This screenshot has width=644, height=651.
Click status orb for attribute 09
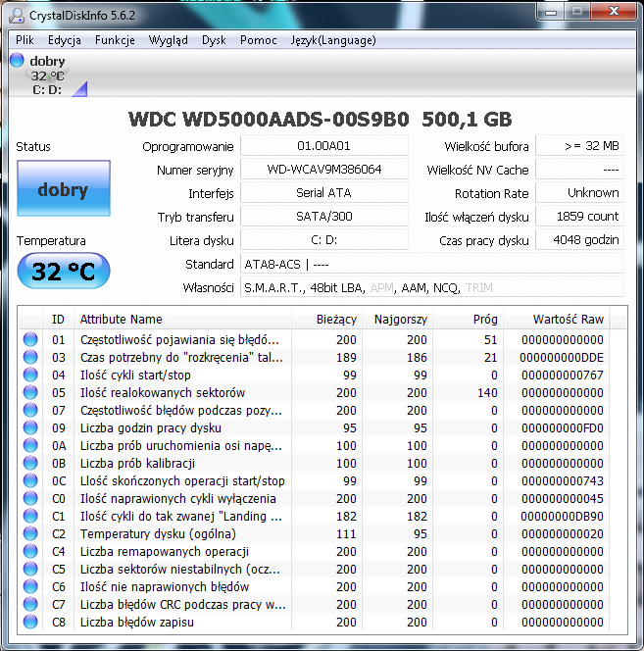30,427
